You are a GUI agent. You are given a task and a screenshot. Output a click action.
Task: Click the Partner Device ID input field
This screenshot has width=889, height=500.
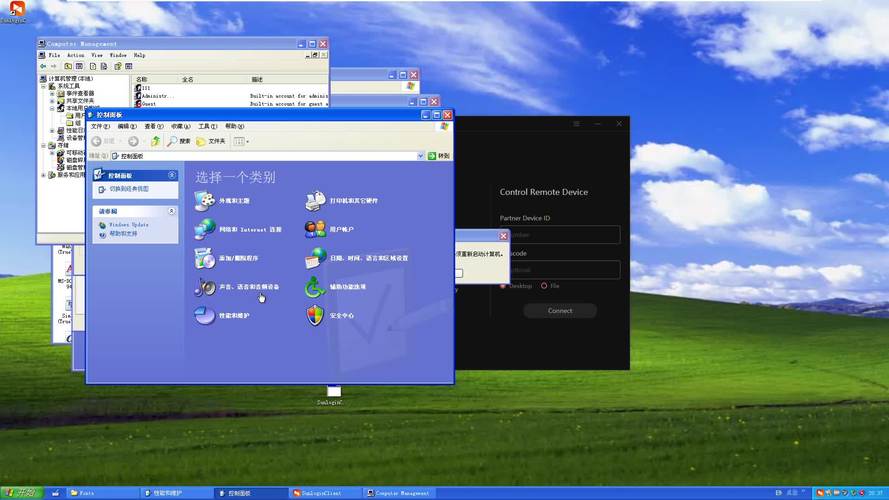(x=560, y=235)
